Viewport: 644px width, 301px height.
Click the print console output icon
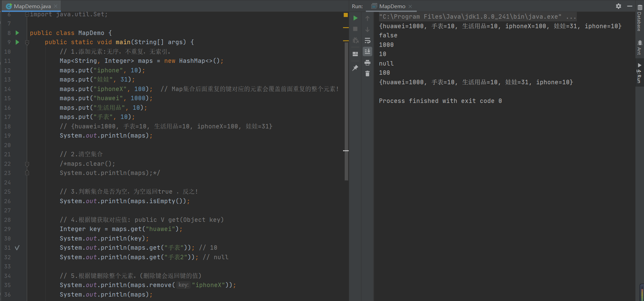[367, 63]
